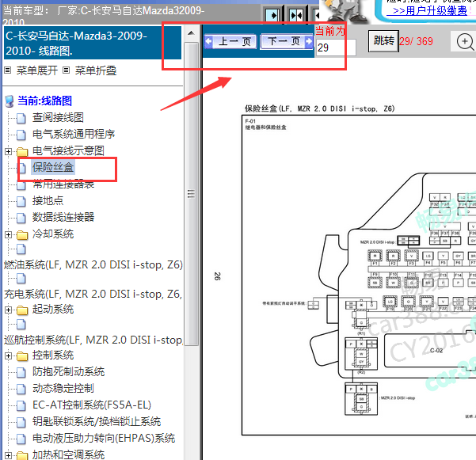
Task: Expand the 冷却系统 folder
Action: tap(9, 234)
